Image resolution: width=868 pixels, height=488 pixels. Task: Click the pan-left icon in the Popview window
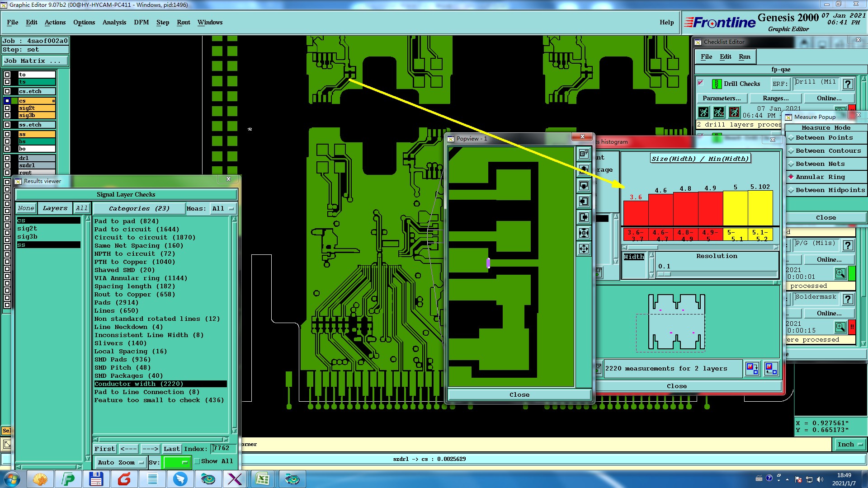[x=584, y=202]
